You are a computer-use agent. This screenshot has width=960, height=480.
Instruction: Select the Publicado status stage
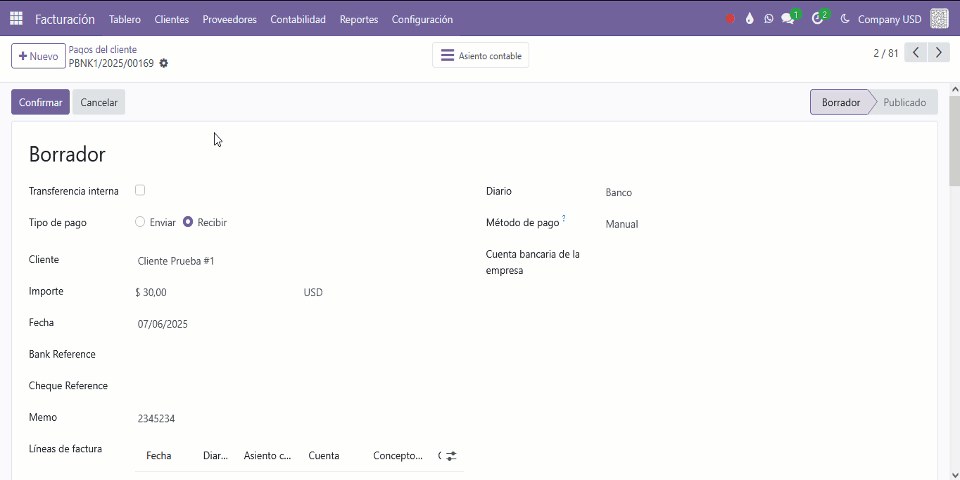[x=904, y=102]
